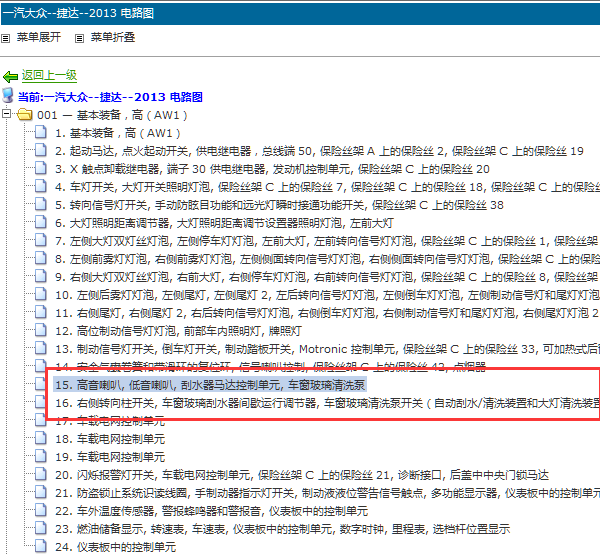600x555 pixels.
Task: Click the file icon beside item 8
Action: pos(41,258)
